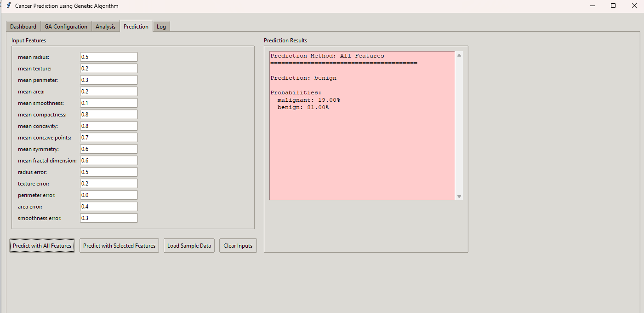Viewport: 644px width, 313px height.
Task: Focus the mean radius input field
Action: 108,57
